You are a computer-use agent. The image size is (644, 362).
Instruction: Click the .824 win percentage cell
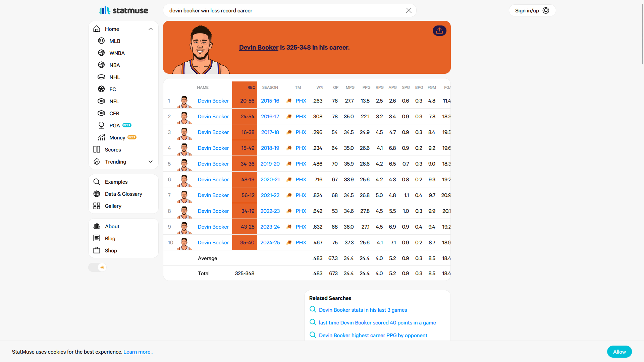point(317,195)
